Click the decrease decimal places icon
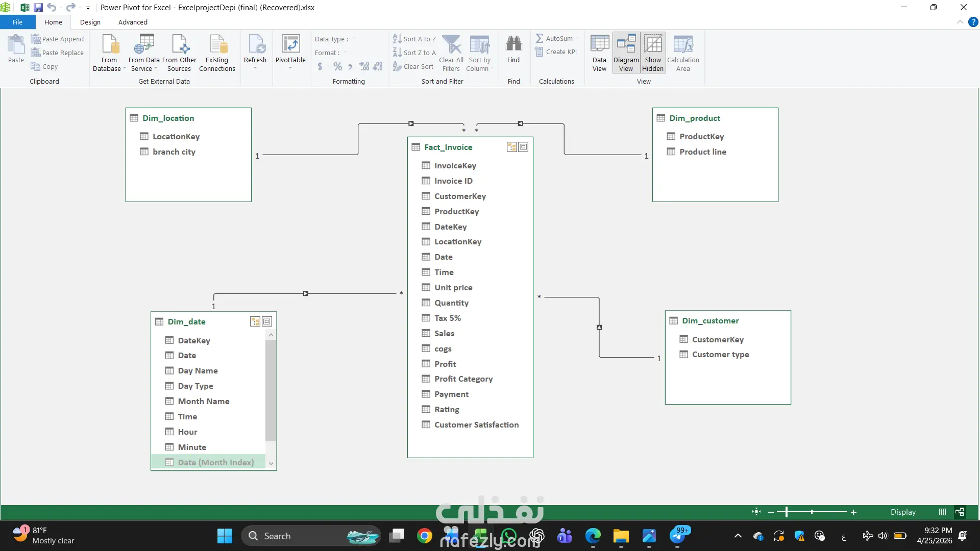 (x=378, y=66)
